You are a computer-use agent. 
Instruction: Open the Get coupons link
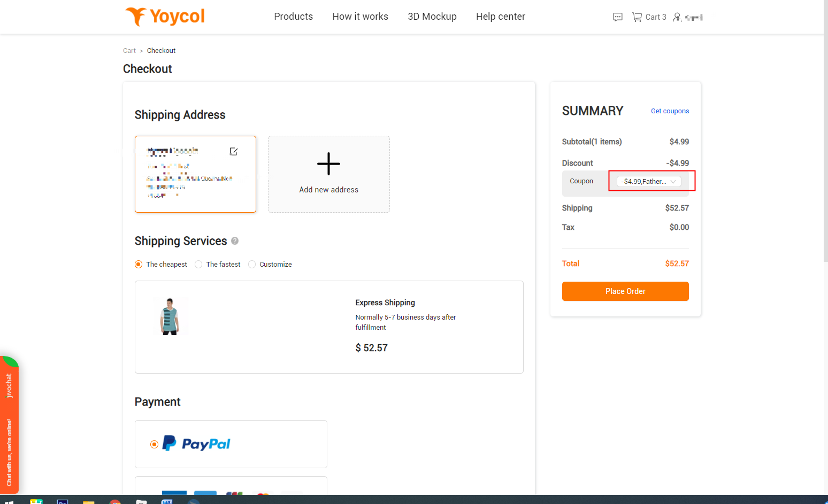(x=670, y=111)
